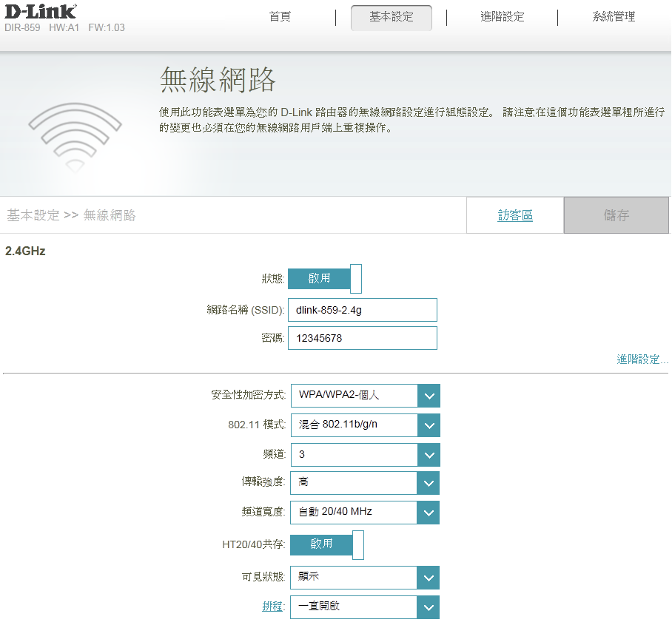Click the 進階設定... link below password
The height and width of the screenshot is (625, 672).
pos(642,359)
